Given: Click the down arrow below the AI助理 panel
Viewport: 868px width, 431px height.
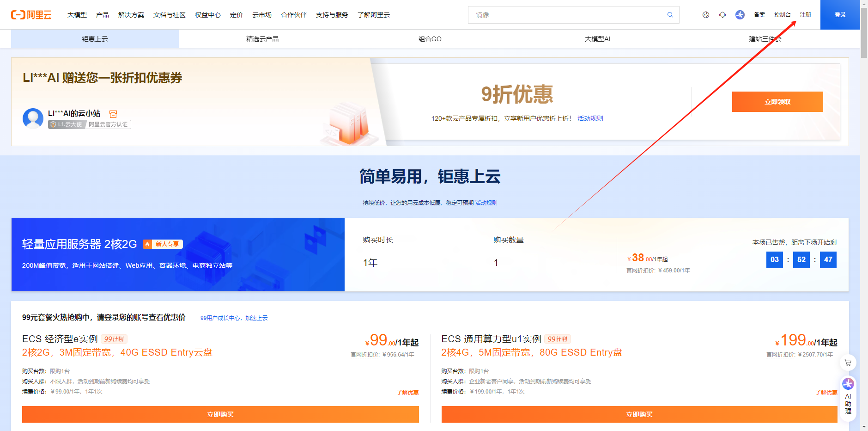Looking at the screenshot, I should (864, 426).
